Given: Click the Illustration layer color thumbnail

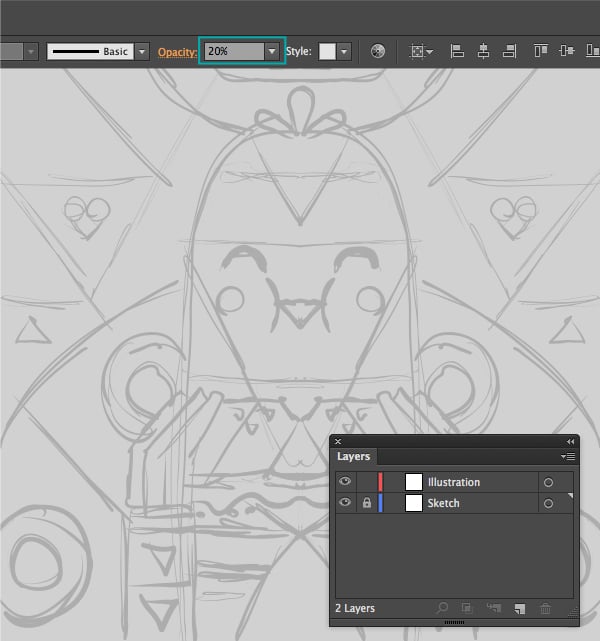Looking at the screenshot, I should (x=414, y=482).
